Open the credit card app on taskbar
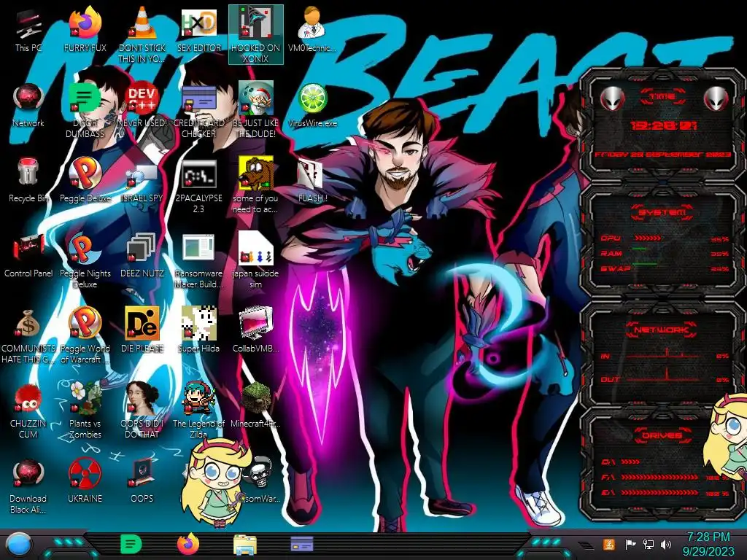The width and height of the screenshot is (747, 560). 301,544
